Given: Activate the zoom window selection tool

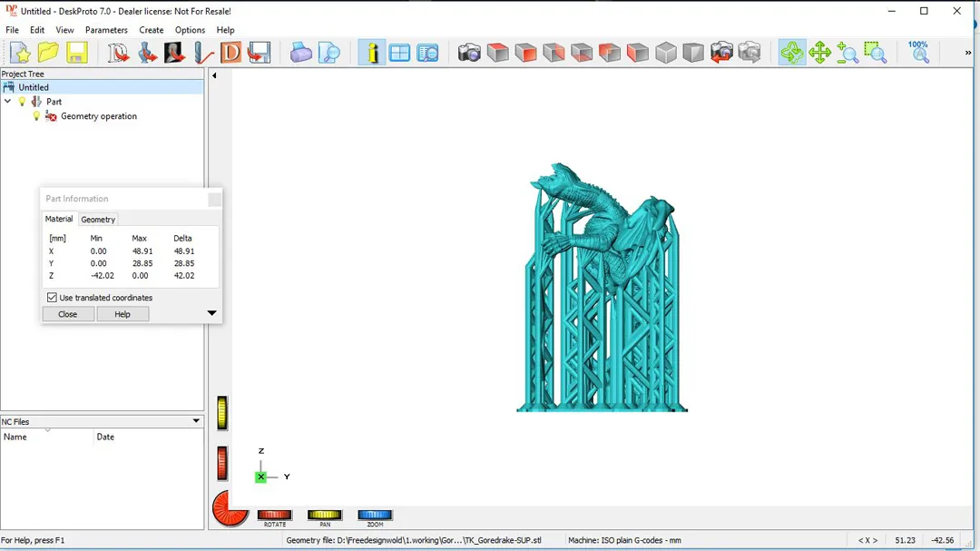Looking at the screenshot, I should click(876, 53).
